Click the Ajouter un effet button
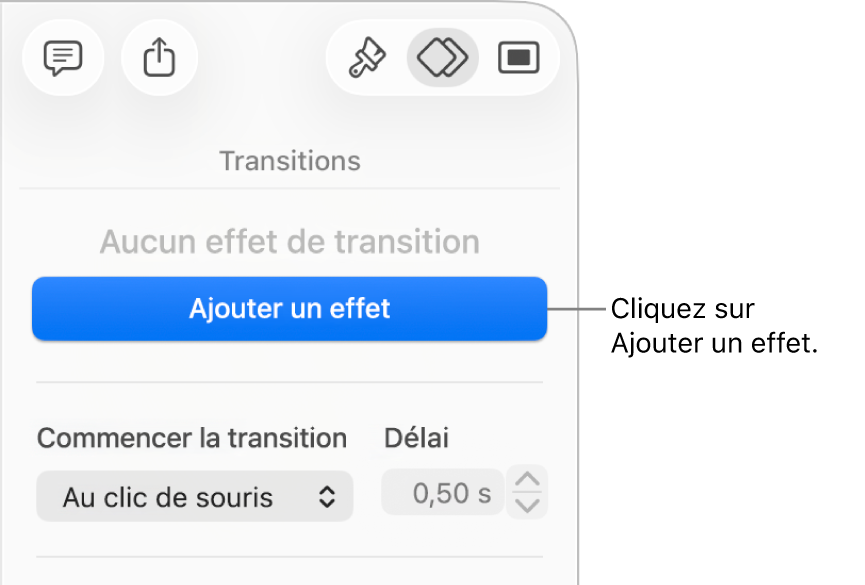 pyautogui.click(x=289, y=308)
